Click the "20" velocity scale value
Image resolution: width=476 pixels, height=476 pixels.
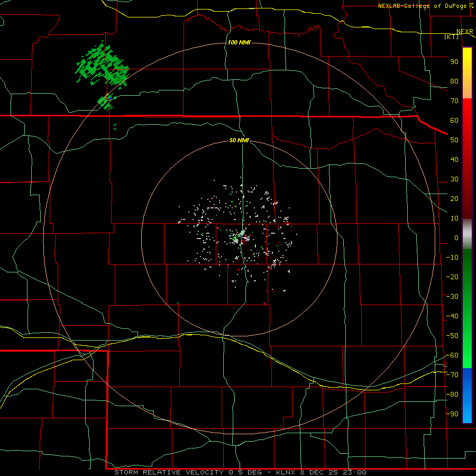tap(454, 199)
